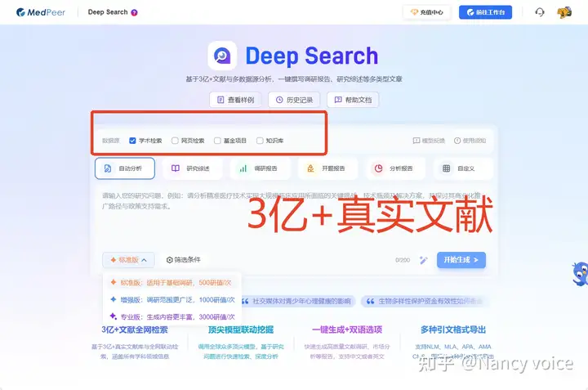Viewport: 588px width, 390px height.
Task: Click the magic wand optimize prompt icon
Action: point(423,260)
